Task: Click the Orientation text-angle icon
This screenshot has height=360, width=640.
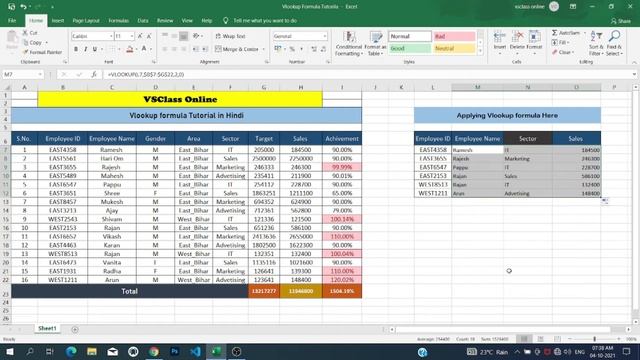Action: [196, 36]
